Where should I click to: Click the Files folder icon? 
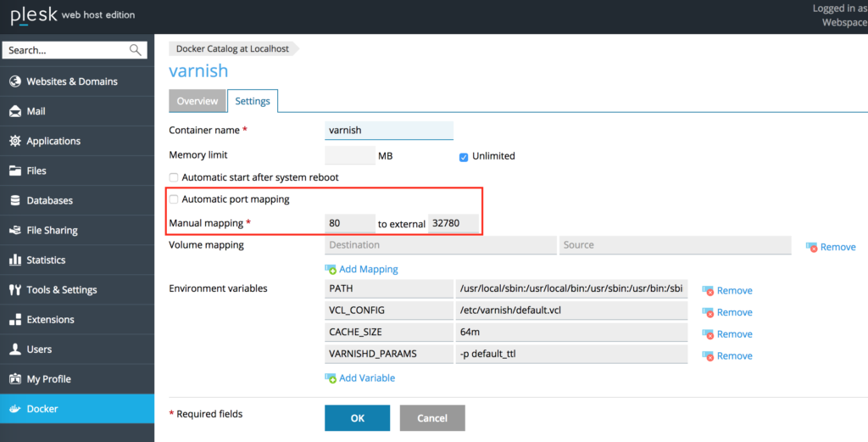tap(15, 171)
